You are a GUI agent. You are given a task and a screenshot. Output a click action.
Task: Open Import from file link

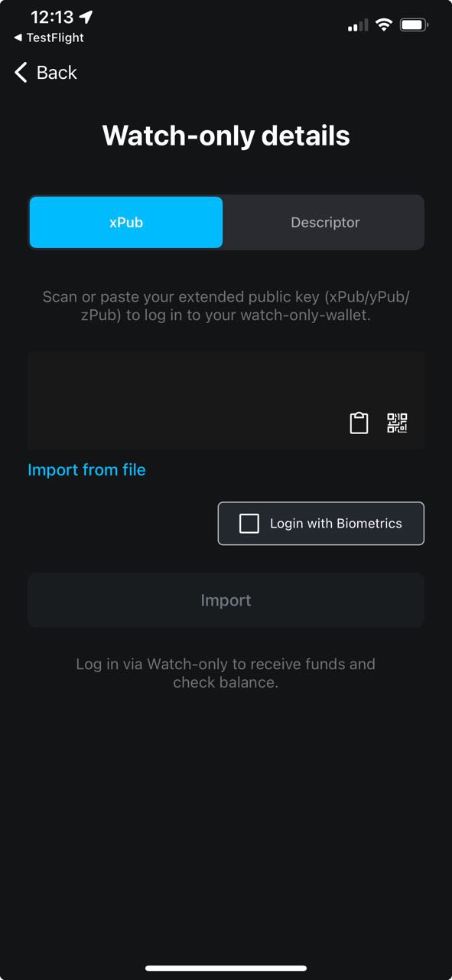pyautogui.click(x=86, y=469)
